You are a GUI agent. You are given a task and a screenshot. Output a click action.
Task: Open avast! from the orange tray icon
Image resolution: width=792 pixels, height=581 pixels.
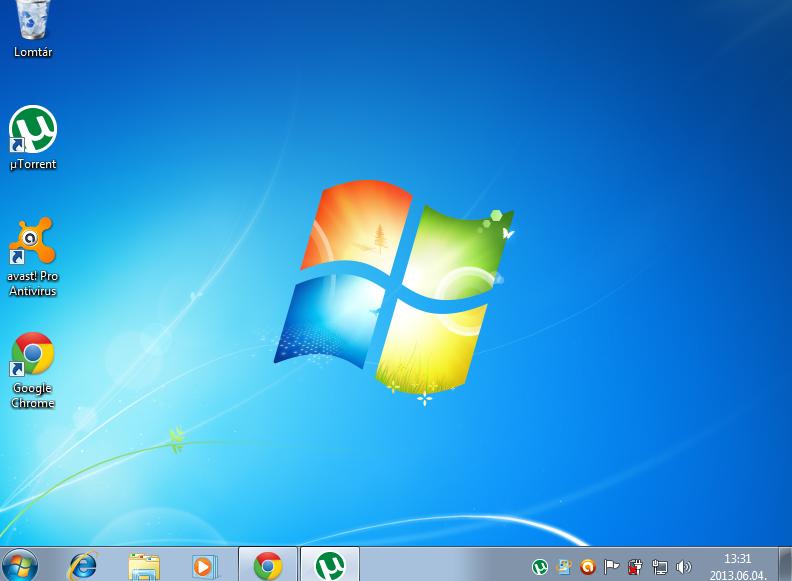pos(587,567)
